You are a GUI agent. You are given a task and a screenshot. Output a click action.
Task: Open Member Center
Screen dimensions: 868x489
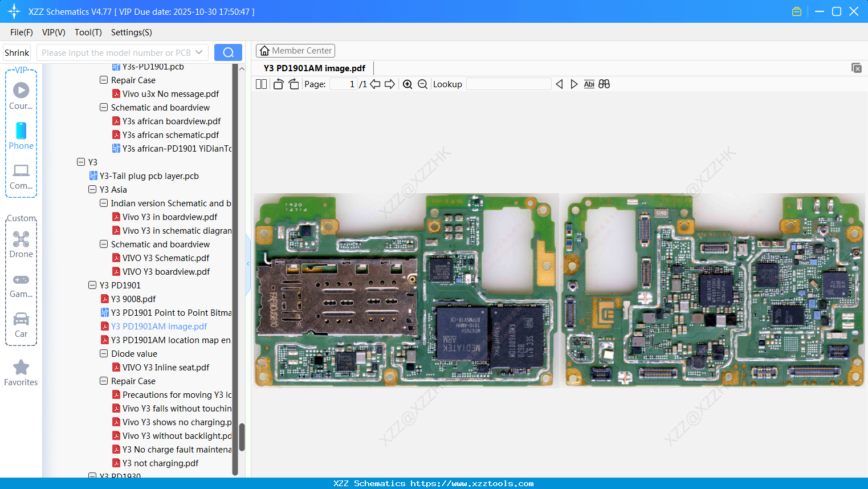coord(295,50)
